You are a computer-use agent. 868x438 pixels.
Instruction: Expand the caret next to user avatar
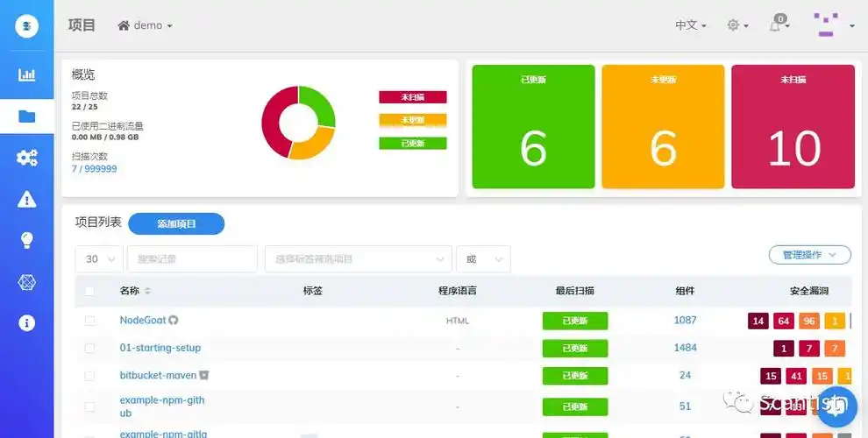pos(852,25)
